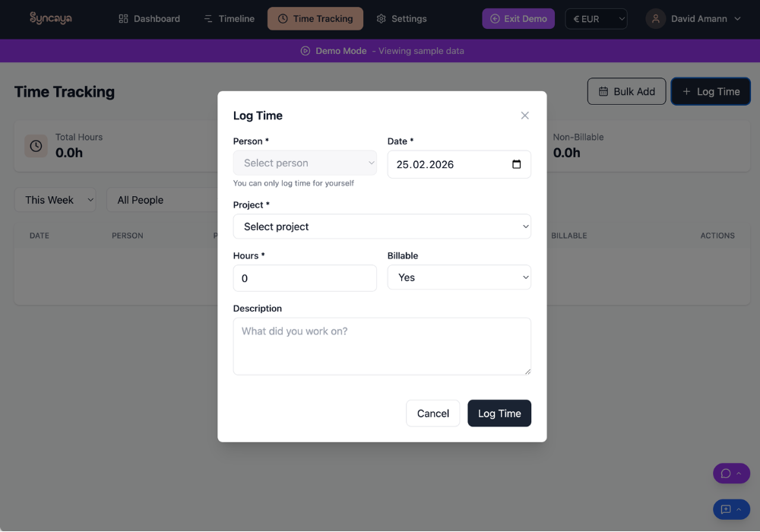This screenshot has width=760, height=532.
Task: Go to the Dashboard tab
Action: tap(150, 19)
